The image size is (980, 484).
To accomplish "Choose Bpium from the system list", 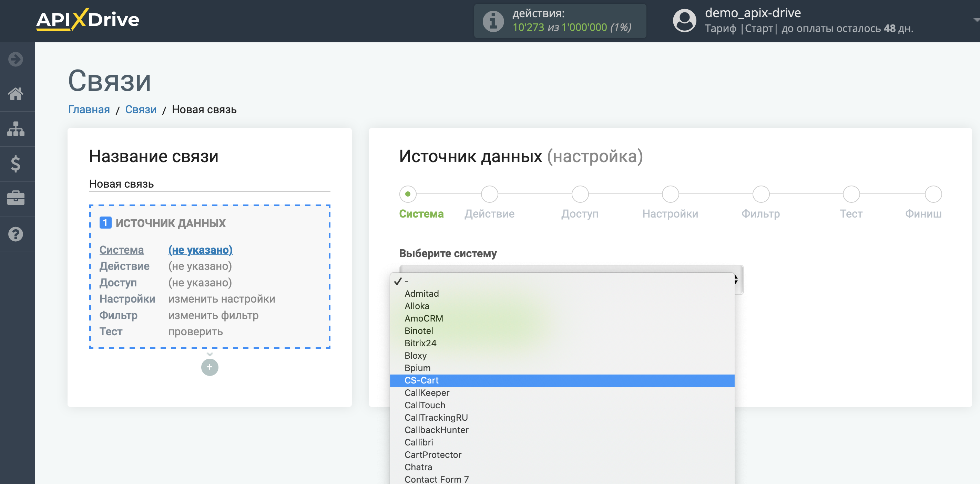I will [562, 368].
